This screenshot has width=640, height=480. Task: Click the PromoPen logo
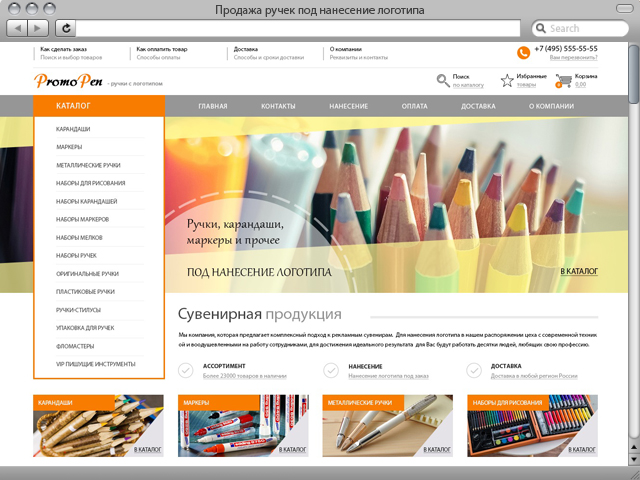pyautogui.click(x=68, y=80)
